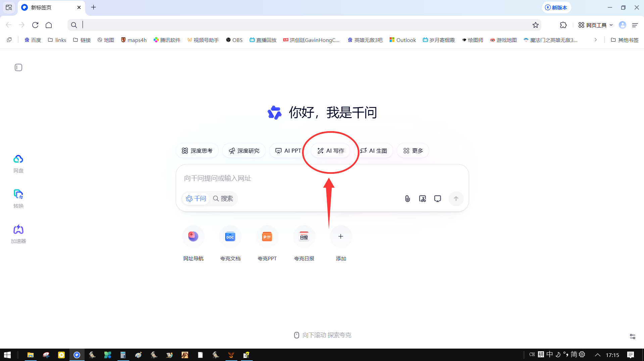
Task: Open 夸克日报 shortcut
Action: pyautogui.click(x=304, y=237)
